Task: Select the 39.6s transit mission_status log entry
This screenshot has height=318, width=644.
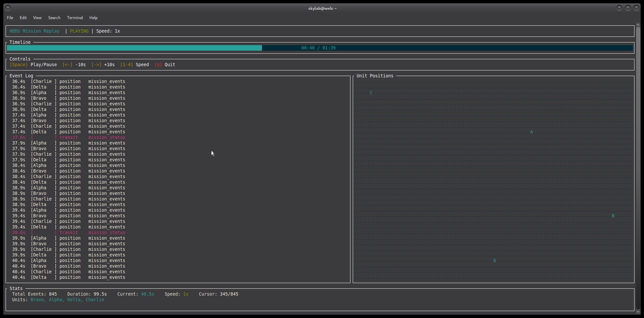Action: tap(69, 232)
